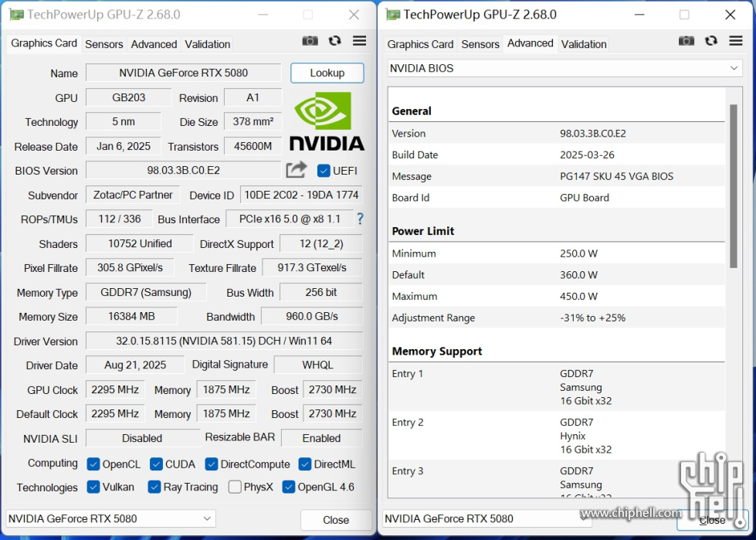This screenshot has height=540, width=756.
Task: Switch to Validation tab in left window
Action: click(207, 44)
